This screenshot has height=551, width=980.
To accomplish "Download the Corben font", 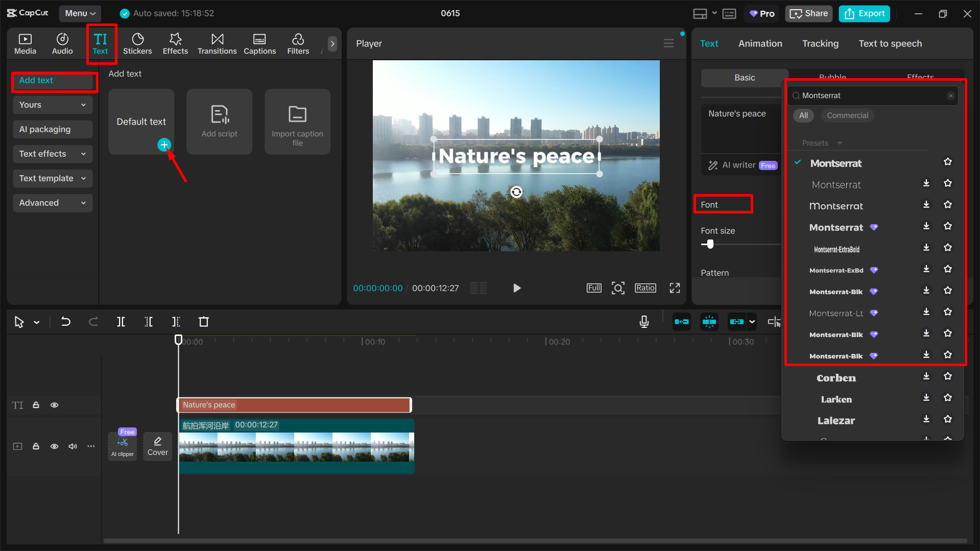I will [x=926, y=376].
